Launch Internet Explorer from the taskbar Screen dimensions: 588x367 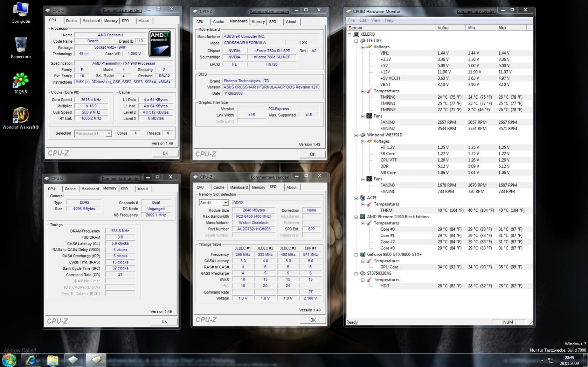click(x=31, y=360)
